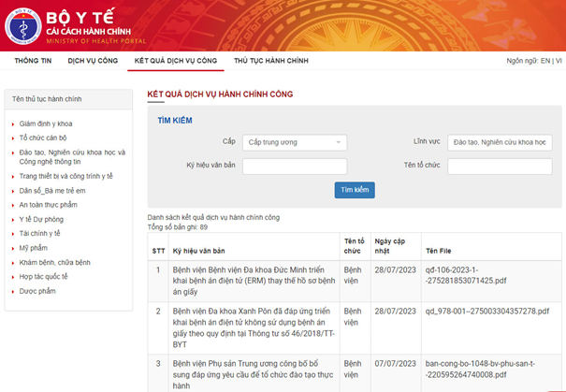
Task: Open the Cấp trung ương dropdown
Action: click(295, 143)
